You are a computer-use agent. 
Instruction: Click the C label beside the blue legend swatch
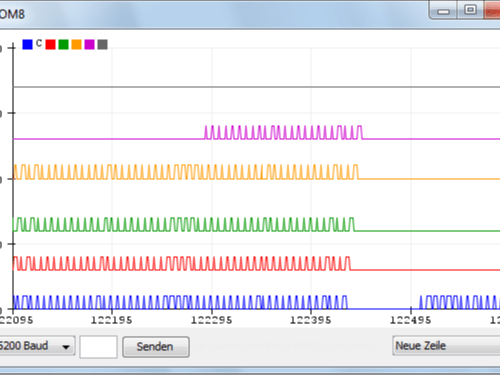39,43
